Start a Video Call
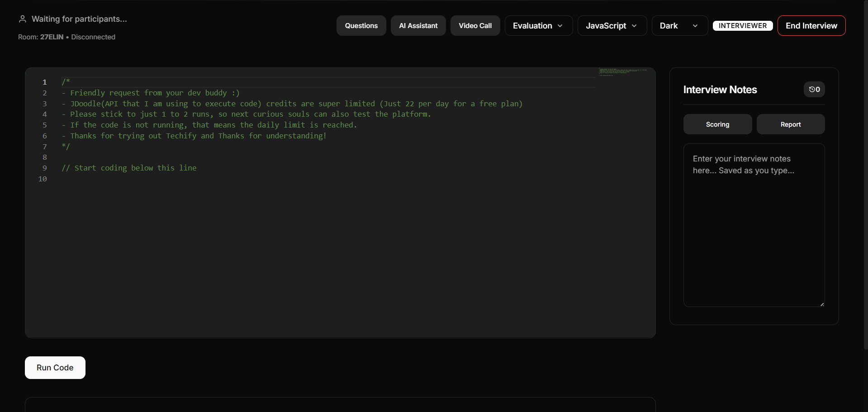This screenshot has width=868, height=412. click(x=474, y=25)
